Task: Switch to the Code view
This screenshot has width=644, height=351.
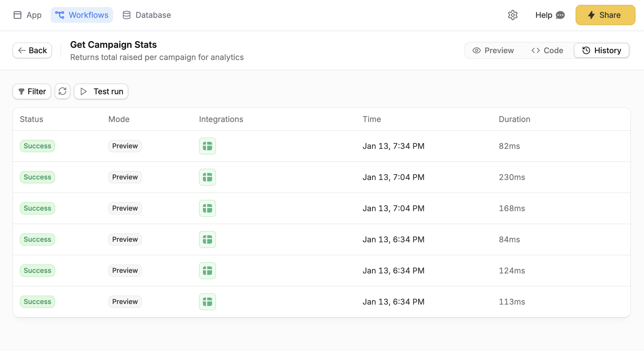Action: pyautogui.click(x=548, y=50)
